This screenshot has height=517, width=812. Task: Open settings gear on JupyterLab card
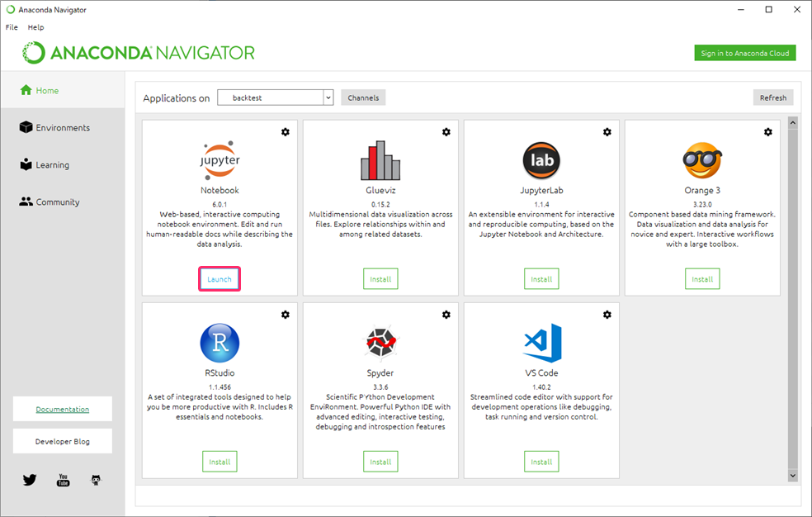[x=607, y=132]
